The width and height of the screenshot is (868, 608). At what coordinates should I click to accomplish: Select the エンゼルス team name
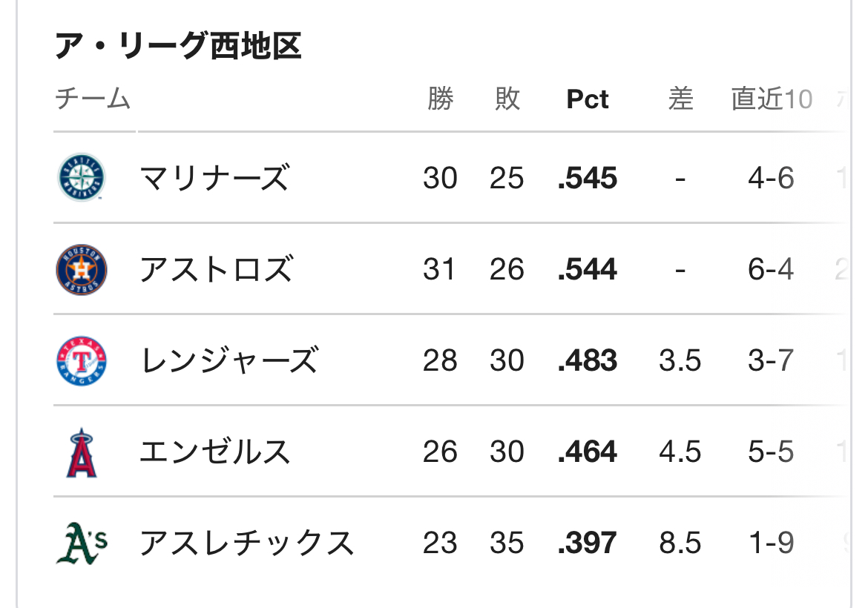tap(215, 452)
